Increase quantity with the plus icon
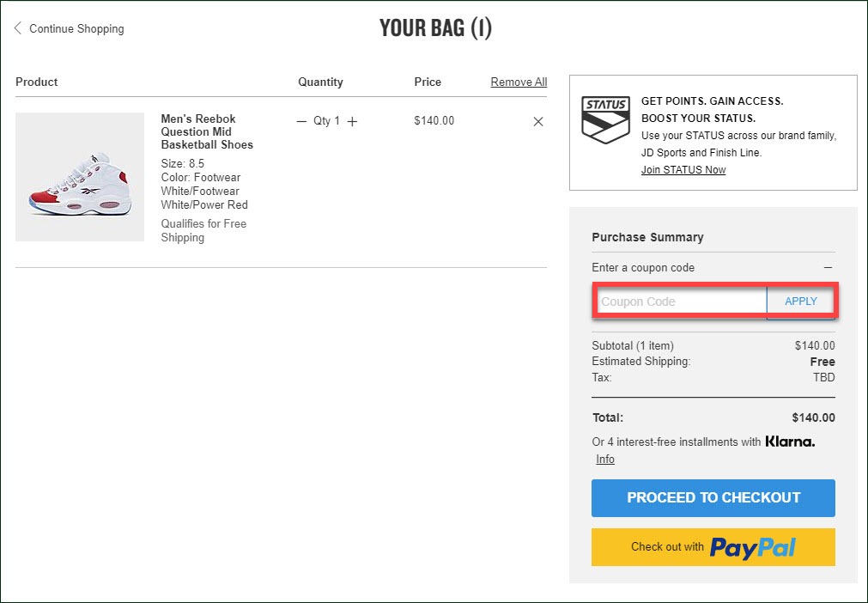Viewport: 868px width, 603px height. [x=352, y=121]
